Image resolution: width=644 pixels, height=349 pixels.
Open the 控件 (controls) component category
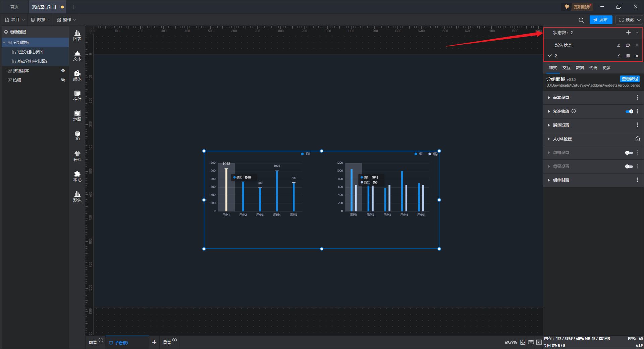[77, 96]
